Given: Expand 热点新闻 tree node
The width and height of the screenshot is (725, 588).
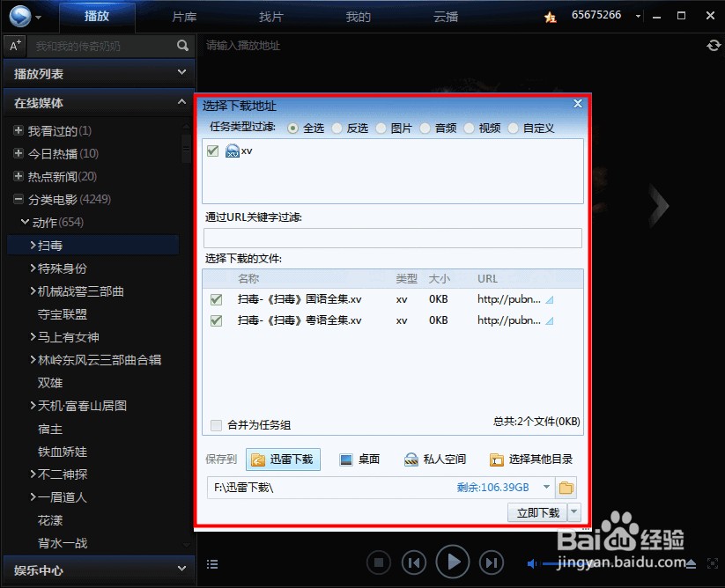Looking at the screenshot, I should [18, 175].
